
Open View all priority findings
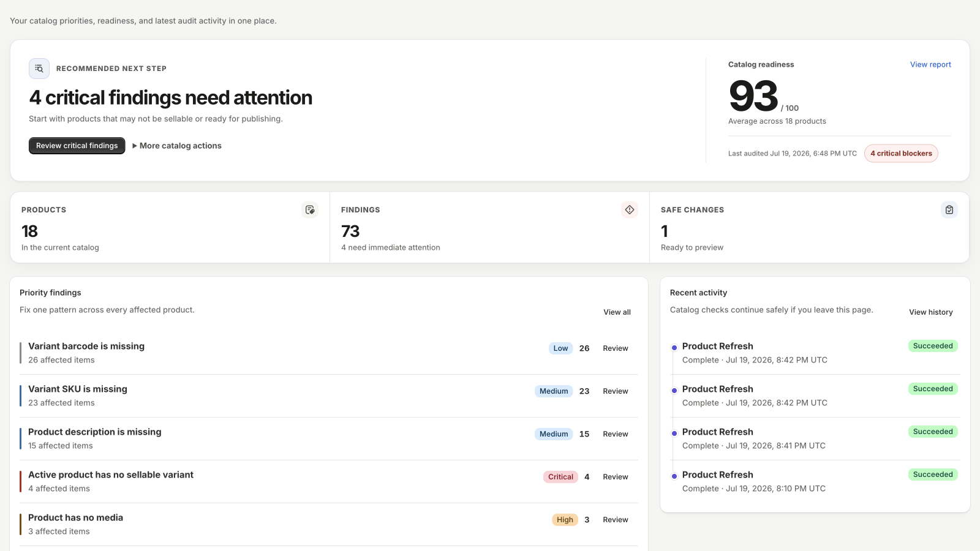pos(617,312)
